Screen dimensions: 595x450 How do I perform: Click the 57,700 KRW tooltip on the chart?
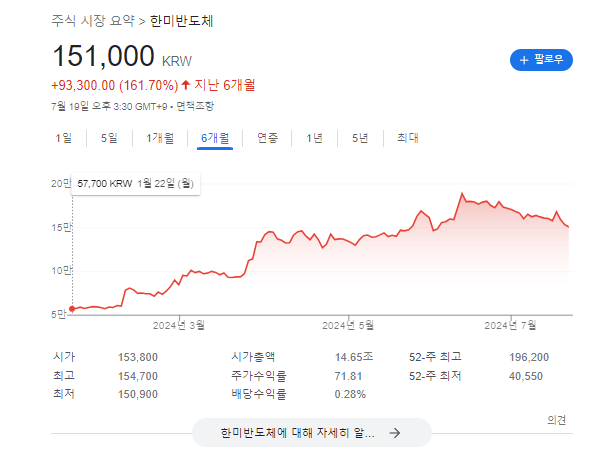[135, 184]
